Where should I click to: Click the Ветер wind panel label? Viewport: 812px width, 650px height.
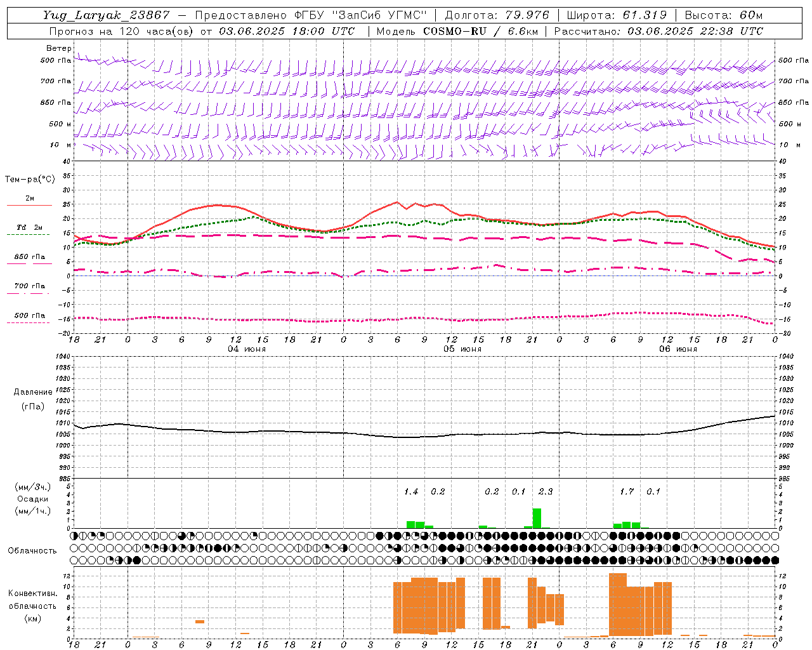59,48
